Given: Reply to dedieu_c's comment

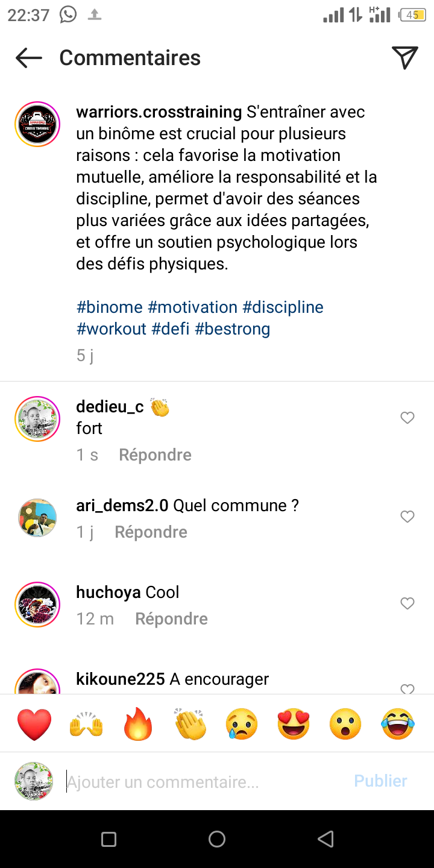Looking at the screenshot, I should 155,455.
